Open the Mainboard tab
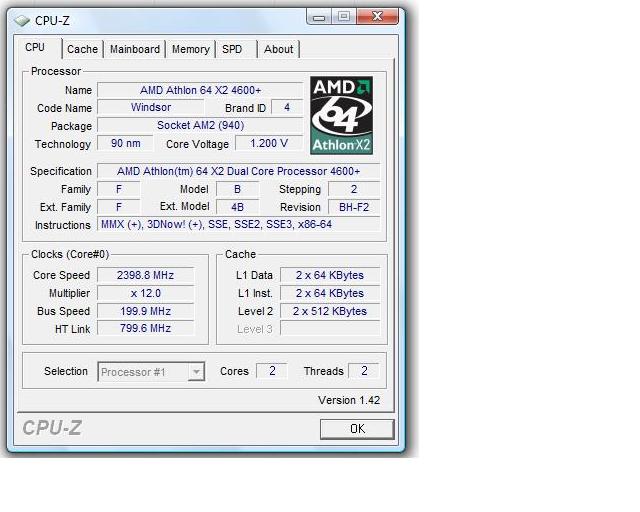This screenshot has height=512, width=640. point(135,49)
